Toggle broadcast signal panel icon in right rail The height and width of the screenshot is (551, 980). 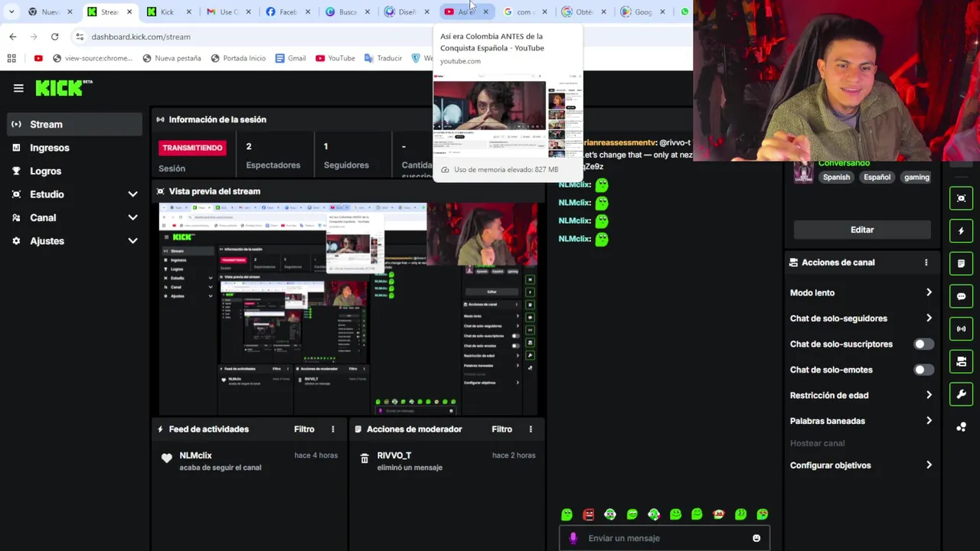[961, 329]
